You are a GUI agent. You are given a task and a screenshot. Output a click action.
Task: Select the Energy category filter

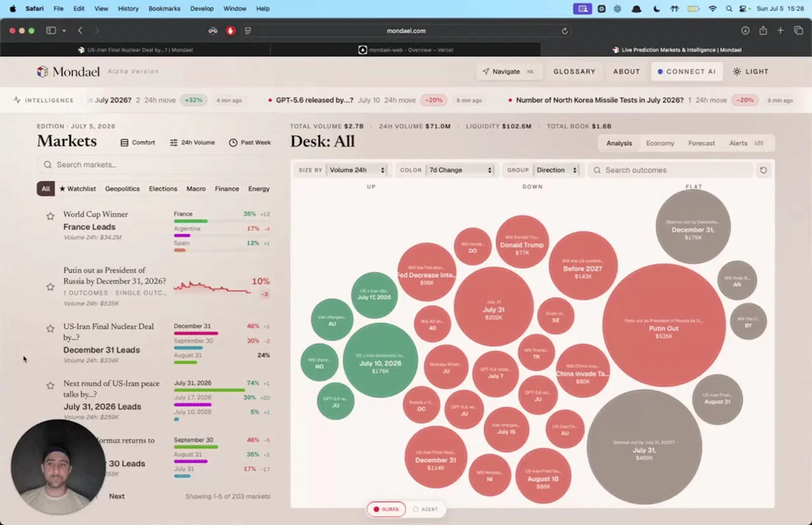pyautogui.click(x=259, y=189)
